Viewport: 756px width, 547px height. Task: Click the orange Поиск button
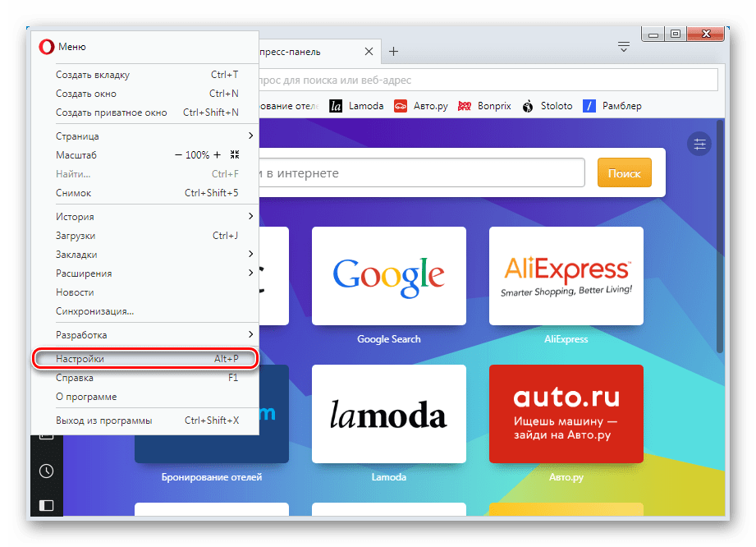[x=625, y=172]
